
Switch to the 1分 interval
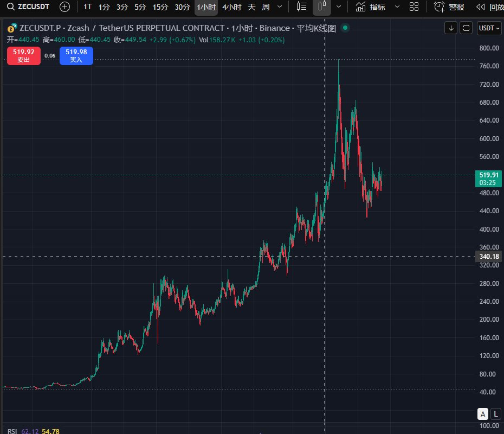point(104,7)
